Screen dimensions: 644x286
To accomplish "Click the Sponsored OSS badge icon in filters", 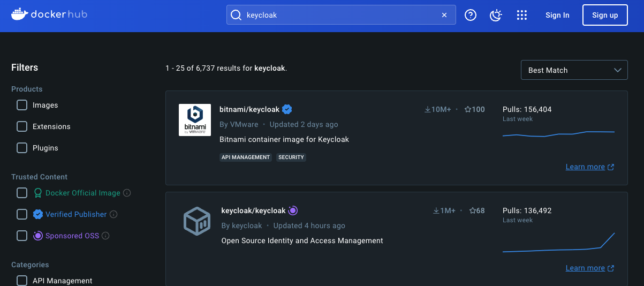I will pyautogui.click(x=38, y=236).
